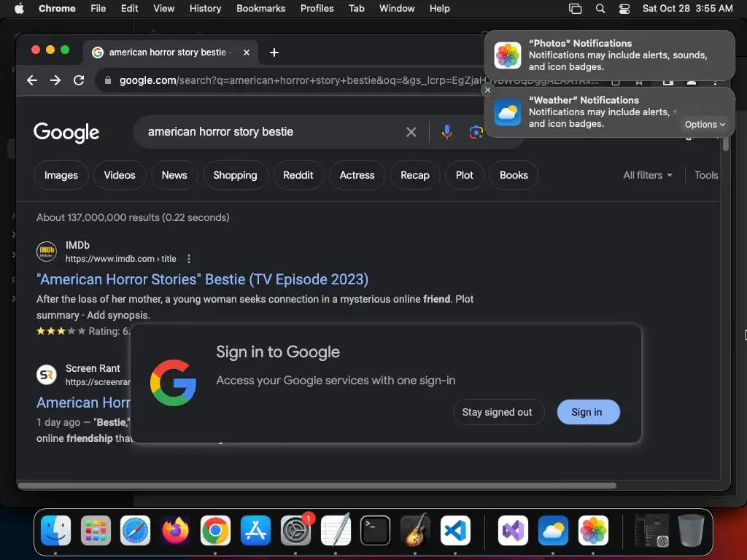Select the Actress filter chip
747x560 pixels.
[x=357, y=175]
